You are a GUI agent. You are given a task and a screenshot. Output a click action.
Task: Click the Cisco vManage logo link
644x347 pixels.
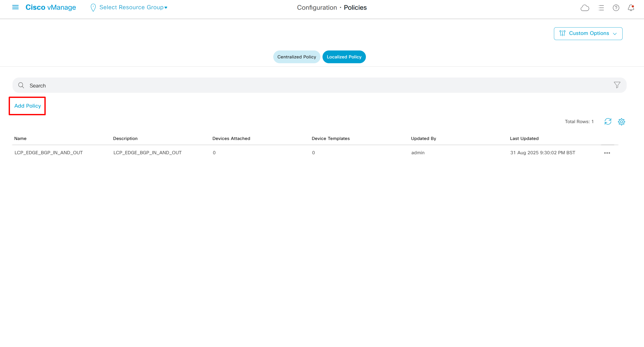pos(51,7)
